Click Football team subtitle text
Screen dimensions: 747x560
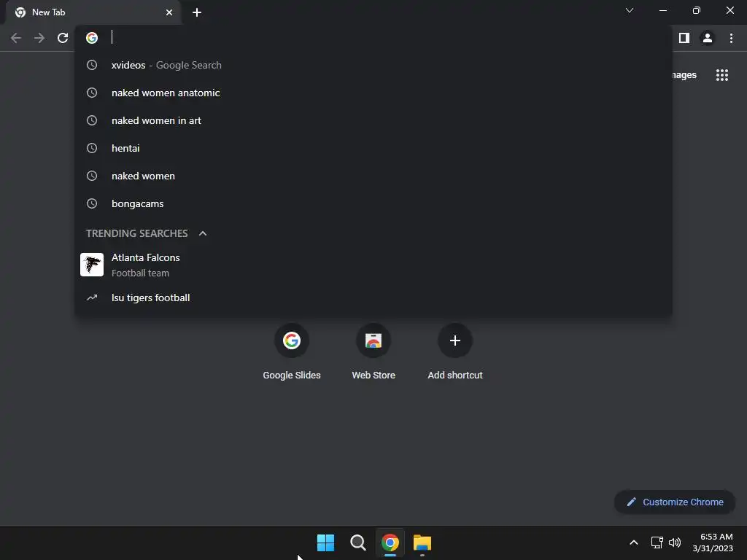pos(141,273)
